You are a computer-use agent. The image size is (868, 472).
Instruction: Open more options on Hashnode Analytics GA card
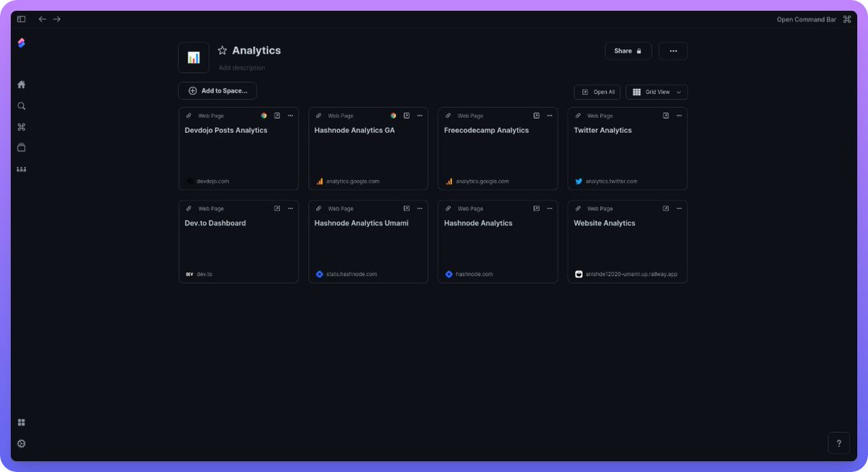pyautogui.click(x=420, y=116)
